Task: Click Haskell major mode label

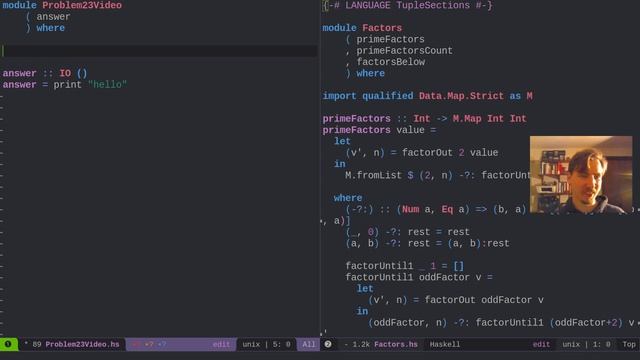Action: click(x=444, y=344)
